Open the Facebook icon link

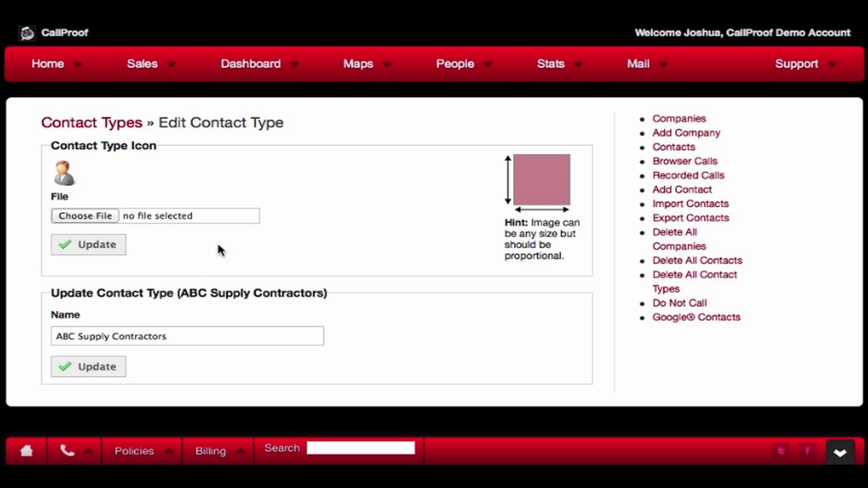807,450
